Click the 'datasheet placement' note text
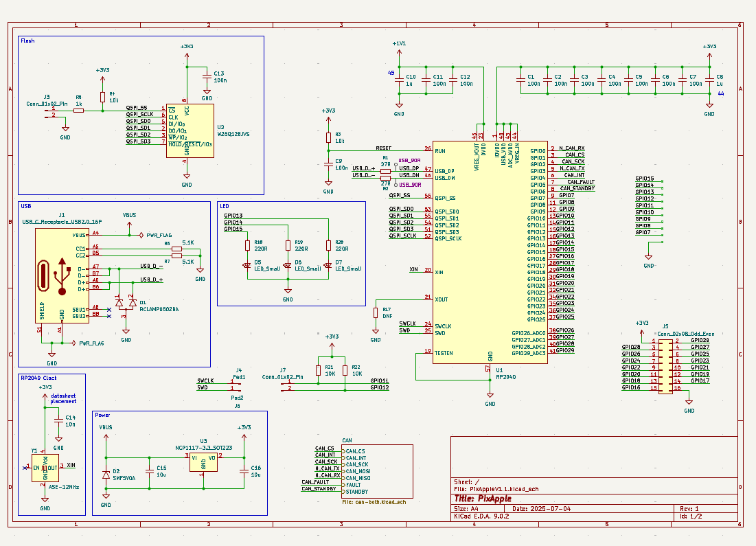Screen dimensions: 756x546 [x=63, y=398]
